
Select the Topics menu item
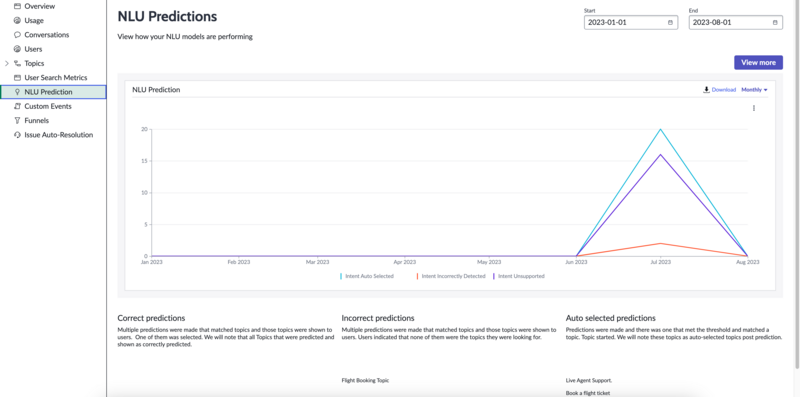[x=34, y=63]
